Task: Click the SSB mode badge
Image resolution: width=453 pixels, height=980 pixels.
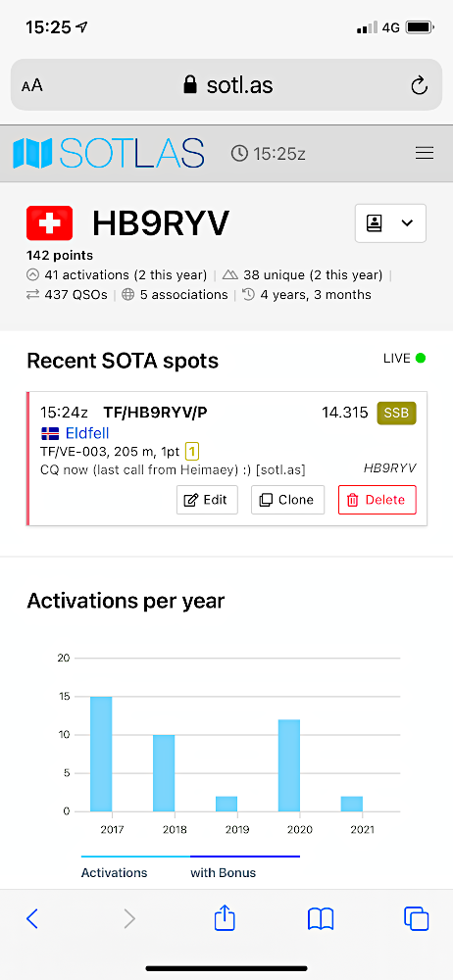Action: pyautogui.click(x=397, y=414)
